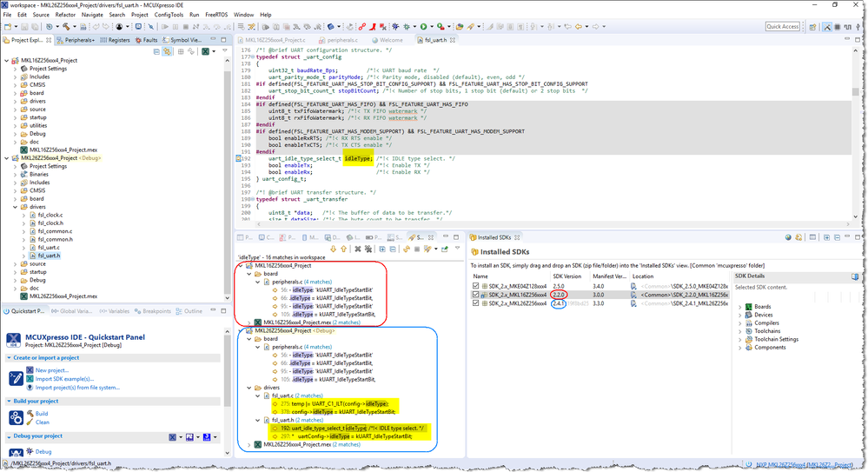Click the Open Perspective icon

[812, 27]
